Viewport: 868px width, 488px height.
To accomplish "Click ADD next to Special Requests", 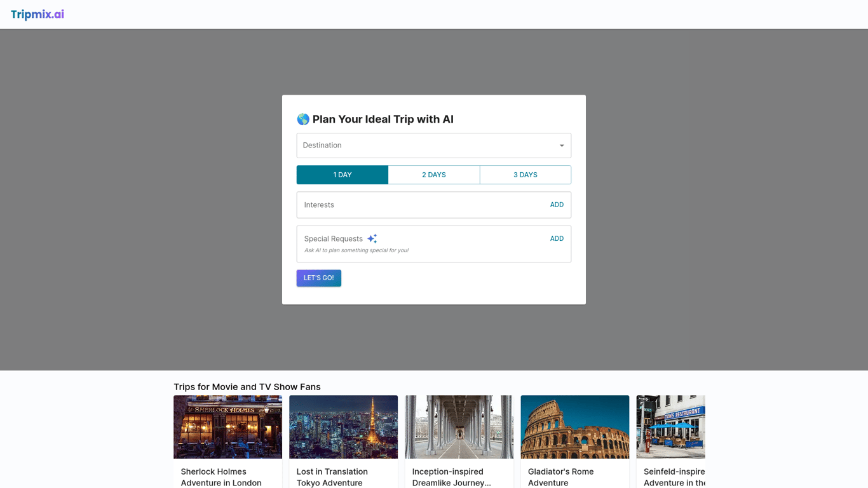I will [x=557, y=238].
